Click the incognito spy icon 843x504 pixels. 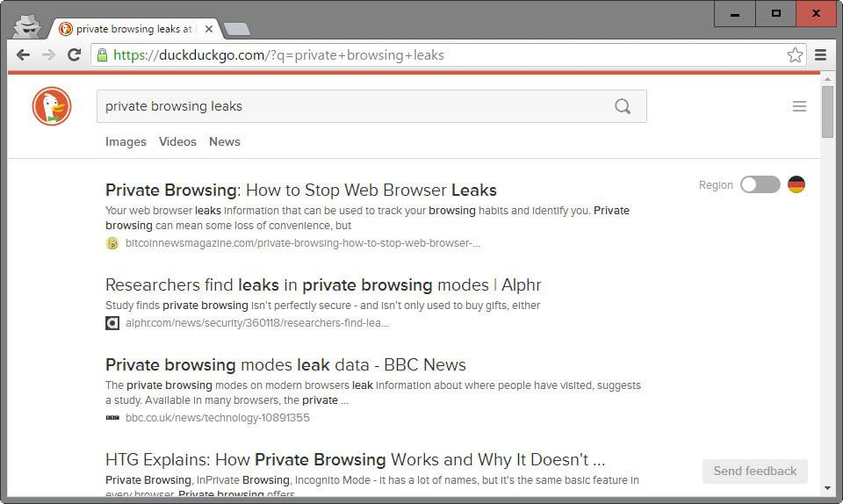tap(27, 25)
